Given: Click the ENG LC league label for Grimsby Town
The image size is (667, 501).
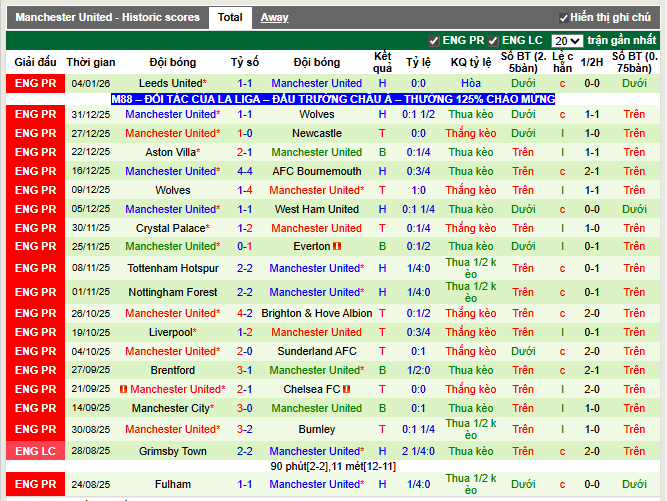Looking at the screenshot, I should (x=35, y=451).
